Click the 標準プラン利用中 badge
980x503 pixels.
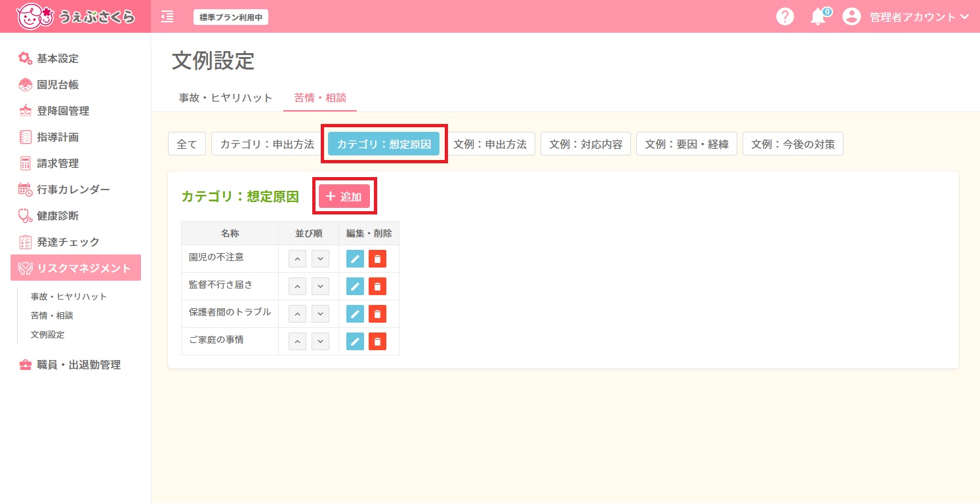(x=231, y=17)
